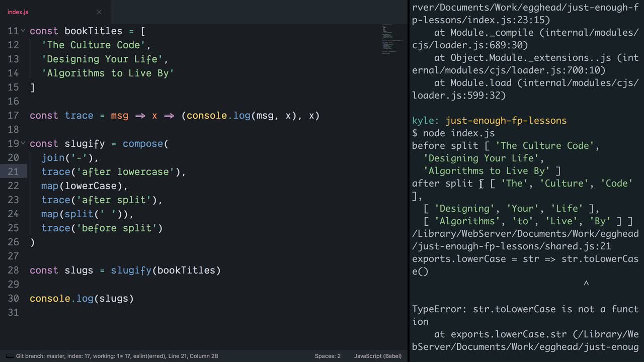Collapse the bookTitles array at line 11
Screen dimensions: 644x362
[x=23, y=31]
